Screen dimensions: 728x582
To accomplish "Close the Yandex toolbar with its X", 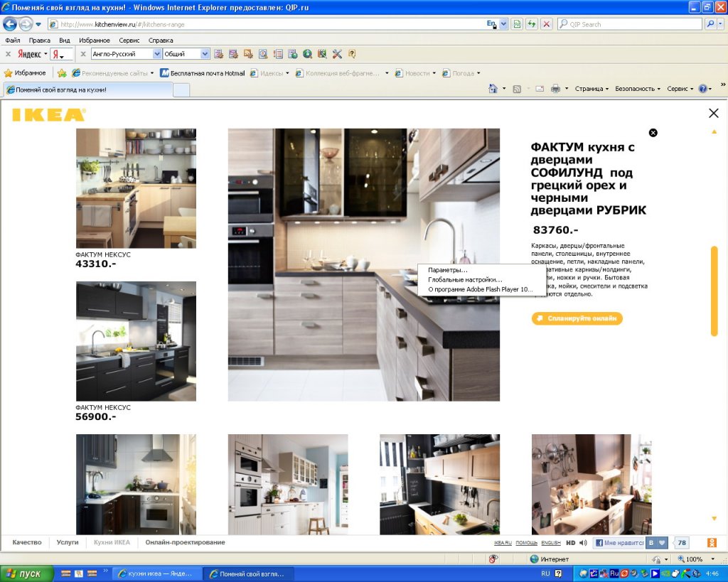I will (8, 54).
